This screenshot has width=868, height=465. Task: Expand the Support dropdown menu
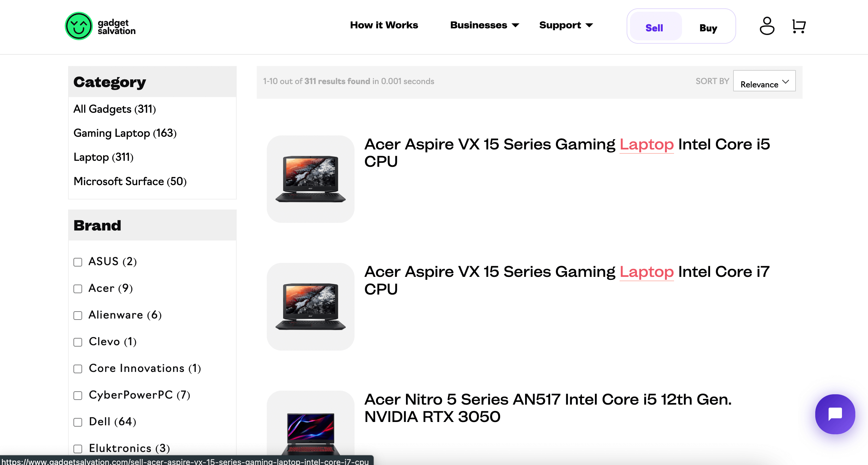566,25
